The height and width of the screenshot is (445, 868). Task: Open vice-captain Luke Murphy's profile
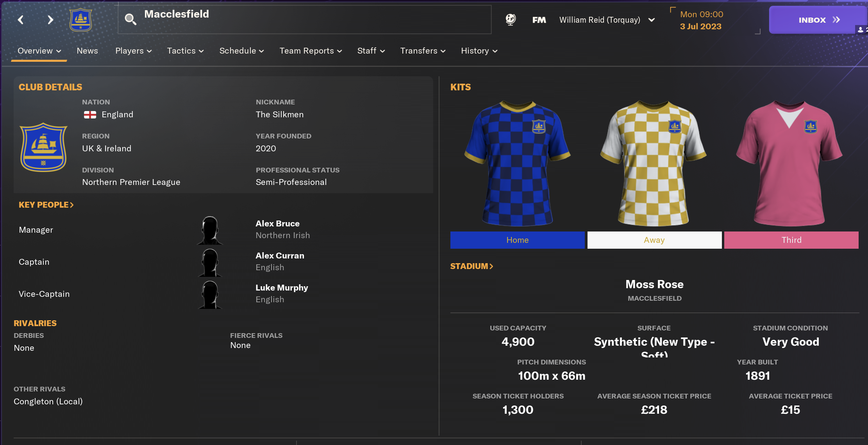282,288
